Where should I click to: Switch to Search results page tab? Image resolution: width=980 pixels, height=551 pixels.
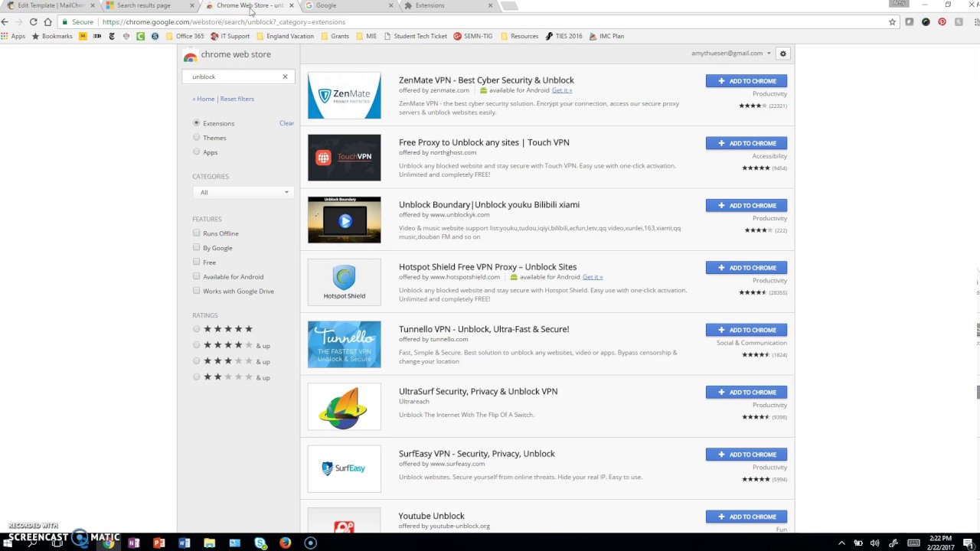(149, 5)
